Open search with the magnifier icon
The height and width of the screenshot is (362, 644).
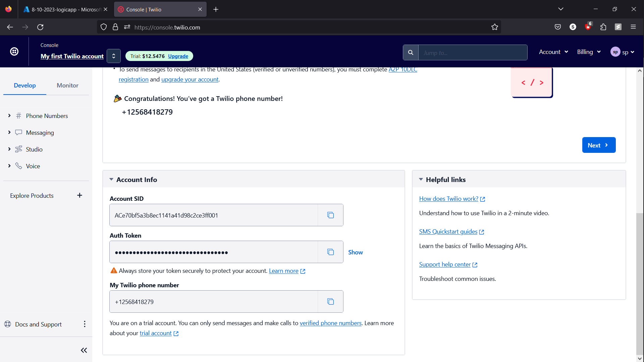[x=411, y=52]
